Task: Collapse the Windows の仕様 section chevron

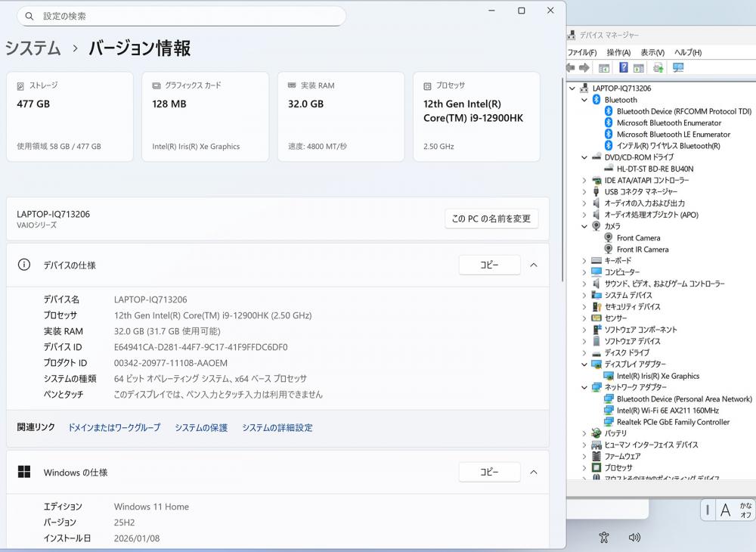Action: [534, 473]
